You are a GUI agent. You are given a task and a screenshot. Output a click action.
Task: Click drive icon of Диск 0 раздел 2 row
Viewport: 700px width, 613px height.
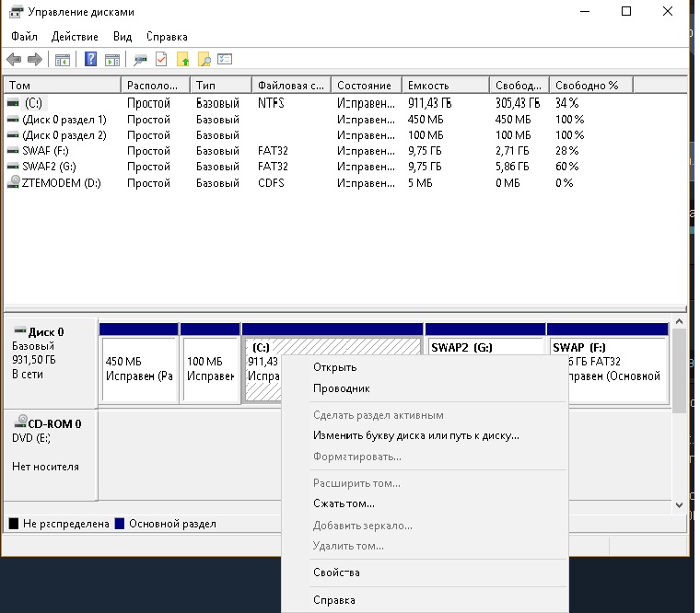tap(13, 135)
